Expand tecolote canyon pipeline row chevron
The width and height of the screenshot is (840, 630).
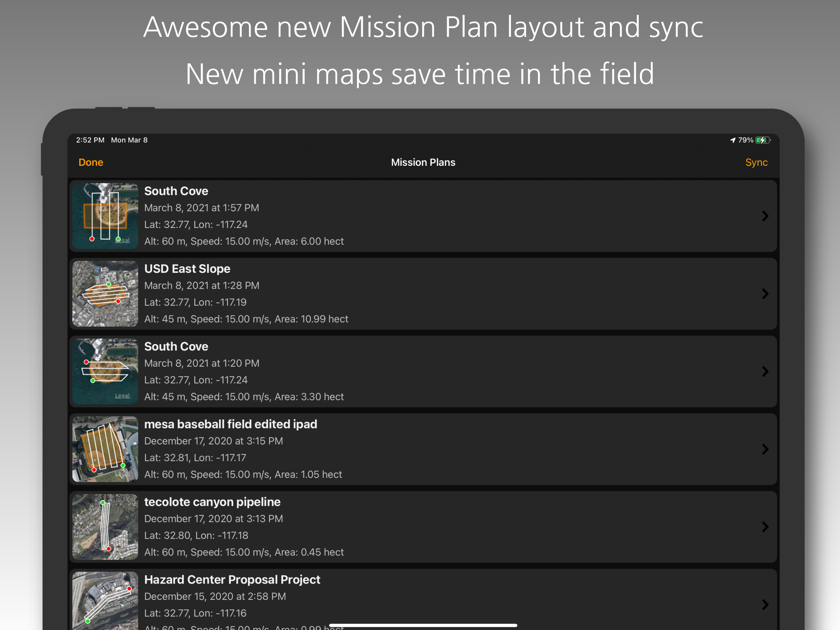pos(765,527)
